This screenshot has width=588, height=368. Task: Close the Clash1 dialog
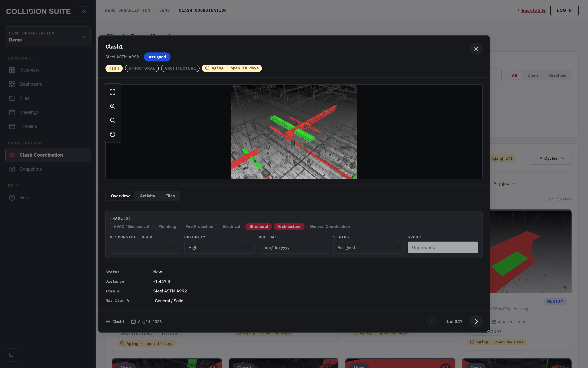click(476, 49)
